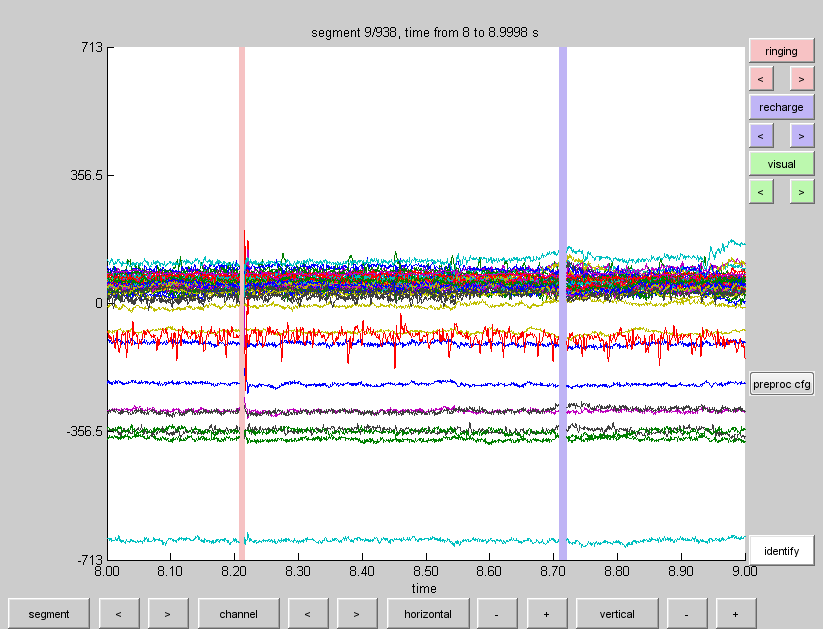This screenshot has width=823, height=629.
Task: Click the -356.5 tick label on vertical axis
Action: (x=85, y=431)
